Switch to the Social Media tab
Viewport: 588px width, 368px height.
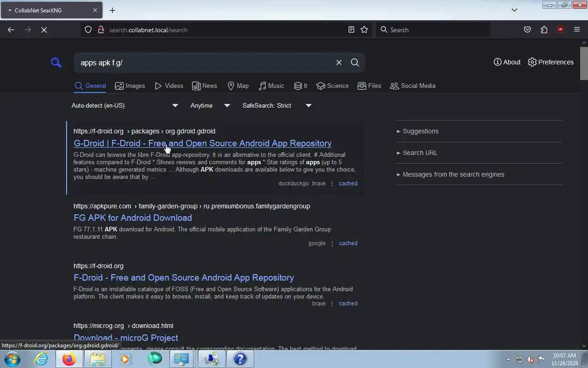click(x=413, y=86)
